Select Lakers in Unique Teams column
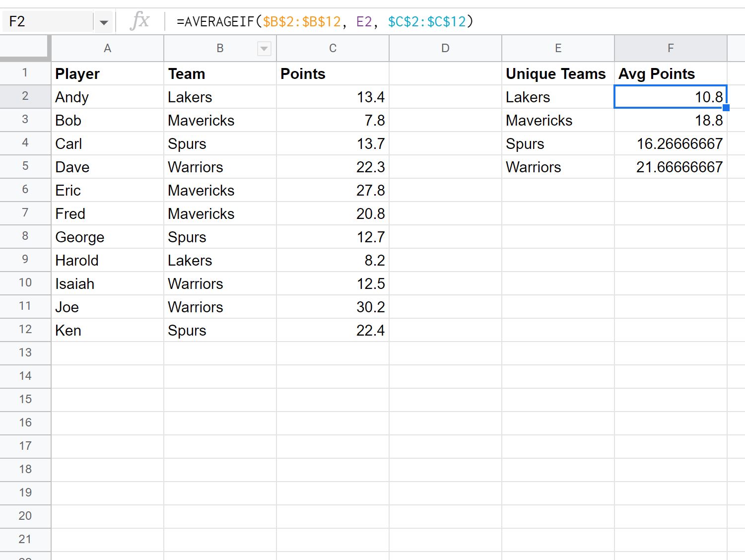 click(x=558, y=97)
